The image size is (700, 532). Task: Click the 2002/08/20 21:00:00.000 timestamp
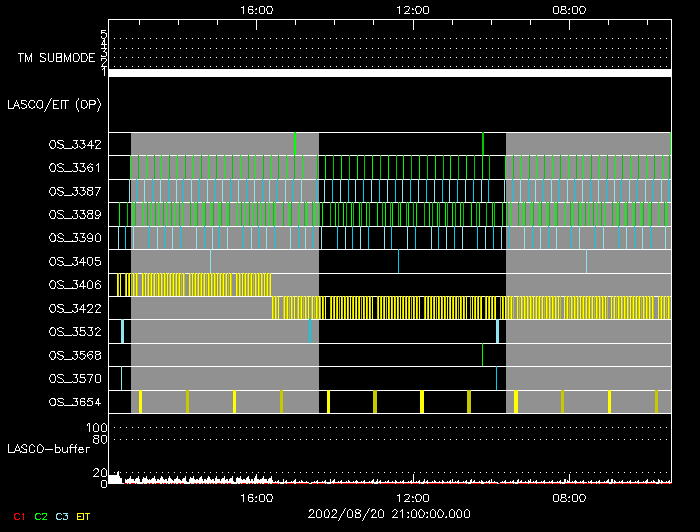(389, 512)
